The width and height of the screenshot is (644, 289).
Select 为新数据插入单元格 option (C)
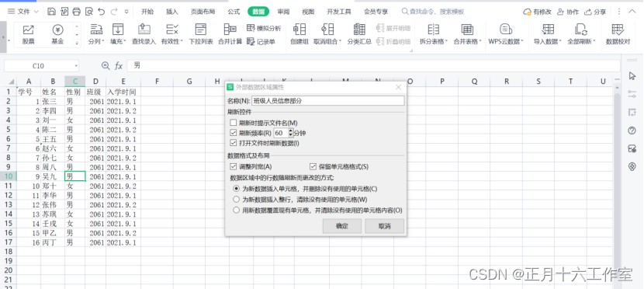pos(236,189)
